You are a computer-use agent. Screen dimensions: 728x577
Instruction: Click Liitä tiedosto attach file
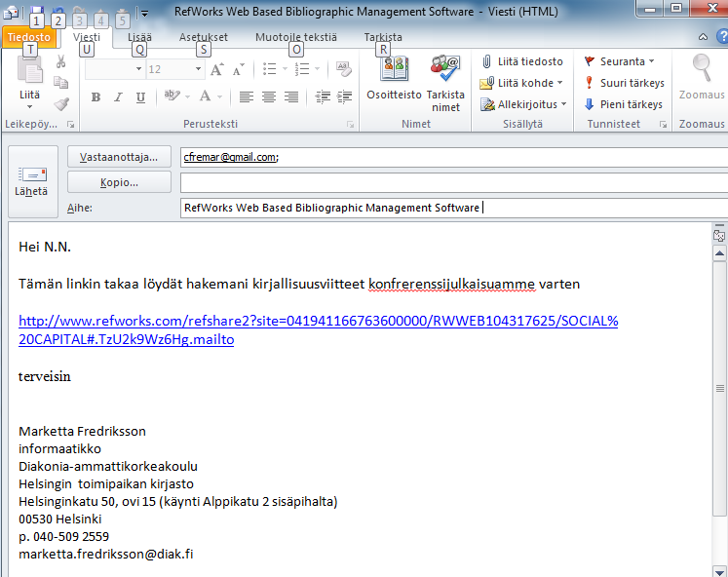click(522, 61)
